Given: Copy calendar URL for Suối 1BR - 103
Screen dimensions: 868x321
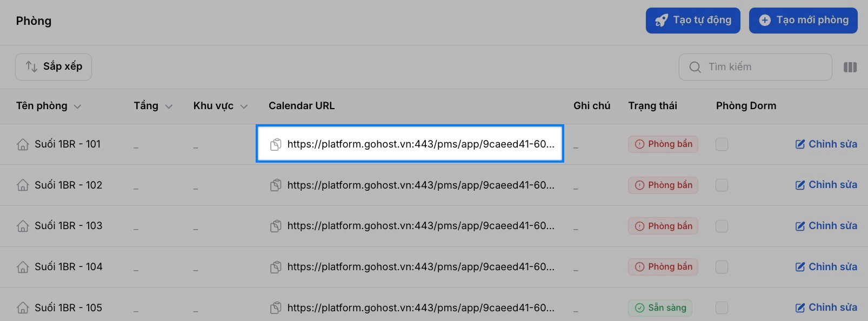Looking at the screenshot, I should [276, 226].
